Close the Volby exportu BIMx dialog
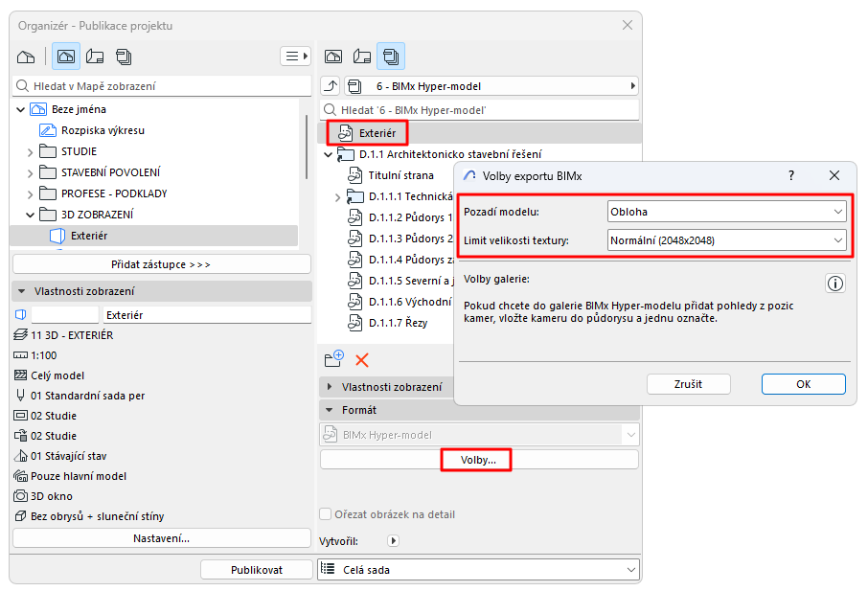 pyautogui.click(x=834, y=175)
